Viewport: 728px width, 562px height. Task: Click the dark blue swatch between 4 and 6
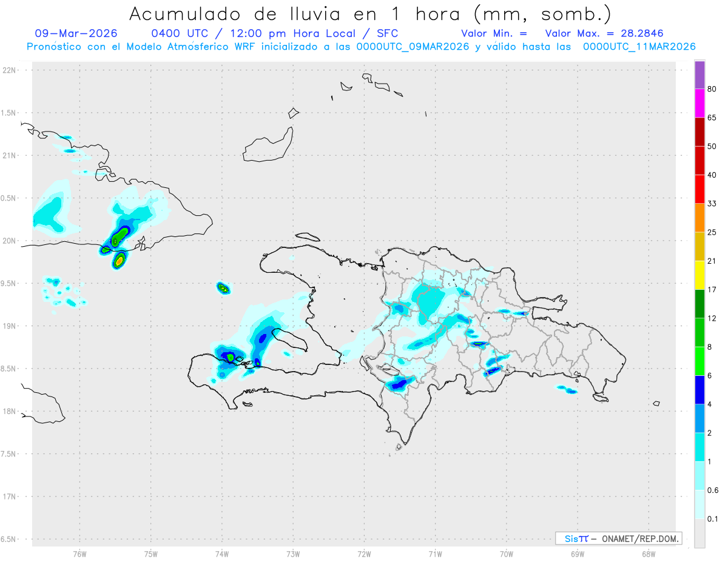coord(699,390)
